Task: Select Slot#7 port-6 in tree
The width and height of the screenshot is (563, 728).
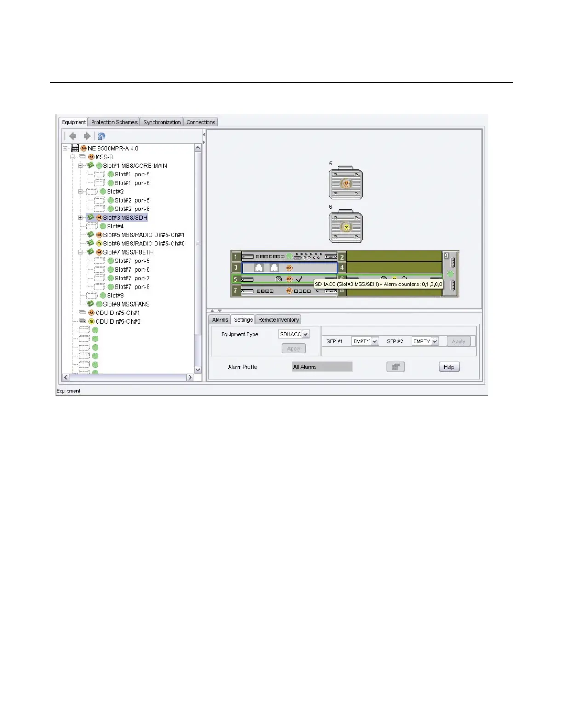Action: pos(132,270)
